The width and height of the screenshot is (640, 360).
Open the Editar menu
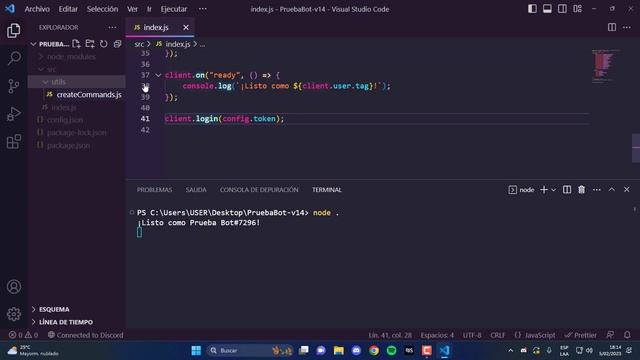click(x=68, y=9)
